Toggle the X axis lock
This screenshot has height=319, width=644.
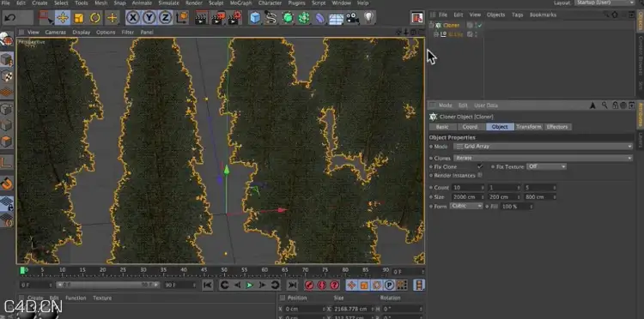pos(132,18)
